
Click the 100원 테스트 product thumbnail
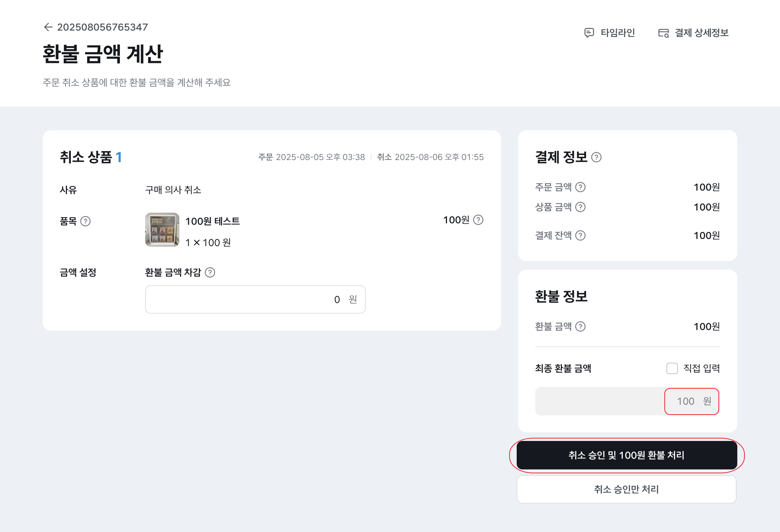point(162,230)
